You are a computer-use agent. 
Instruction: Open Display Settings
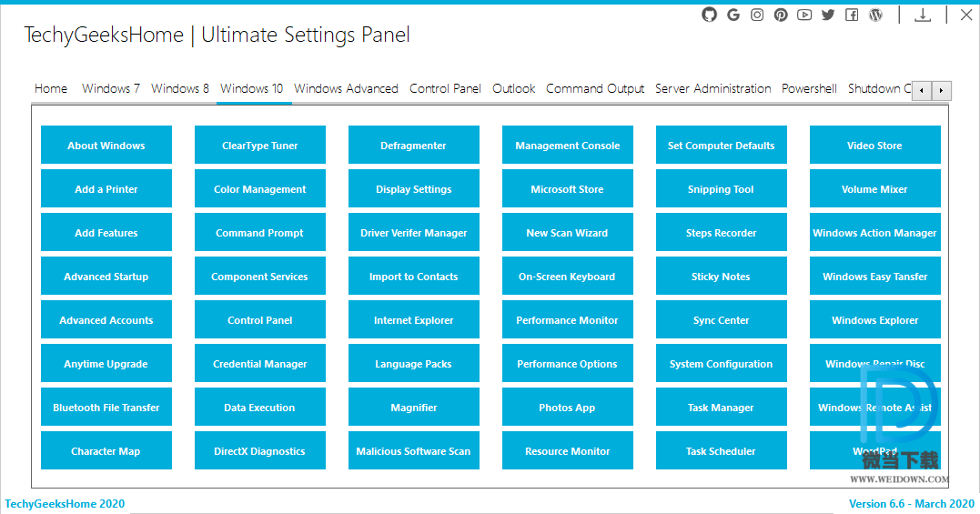click(414, 188)
